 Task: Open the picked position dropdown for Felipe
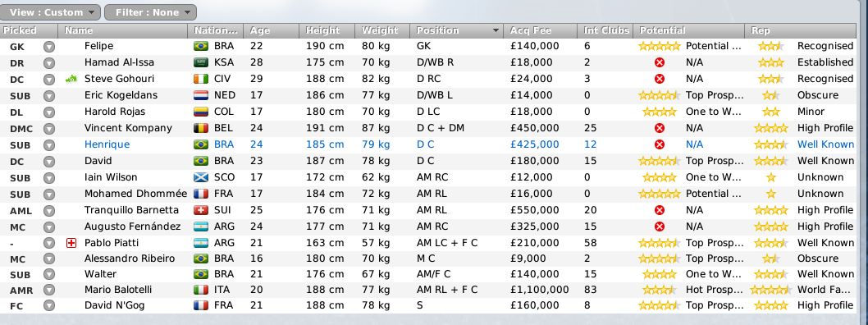49,47
